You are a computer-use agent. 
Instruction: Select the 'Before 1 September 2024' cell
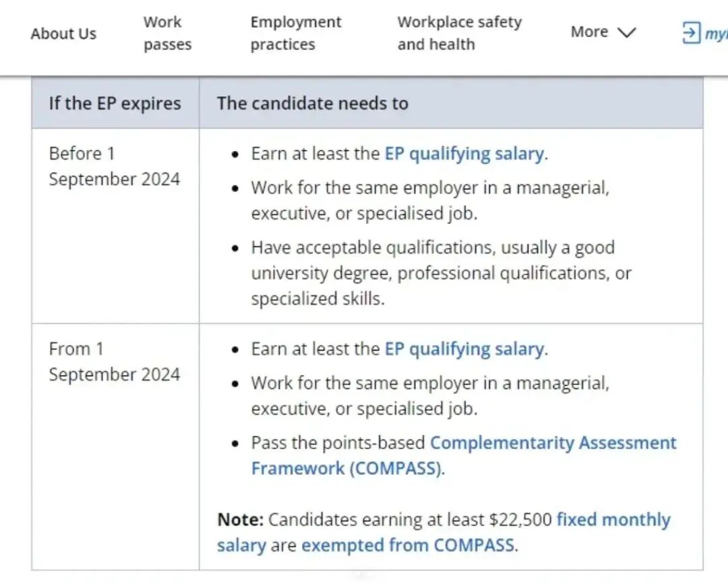point(115,226)
